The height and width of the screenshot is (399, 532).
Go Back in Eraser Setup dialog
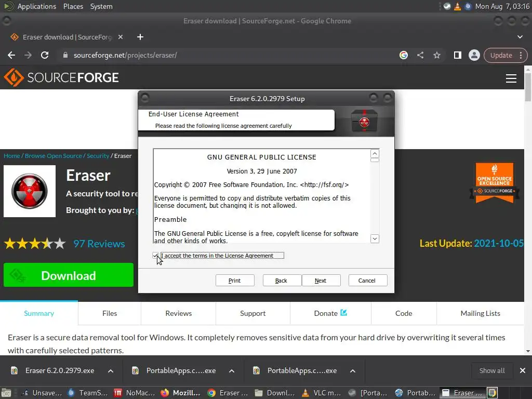point(282,281)
